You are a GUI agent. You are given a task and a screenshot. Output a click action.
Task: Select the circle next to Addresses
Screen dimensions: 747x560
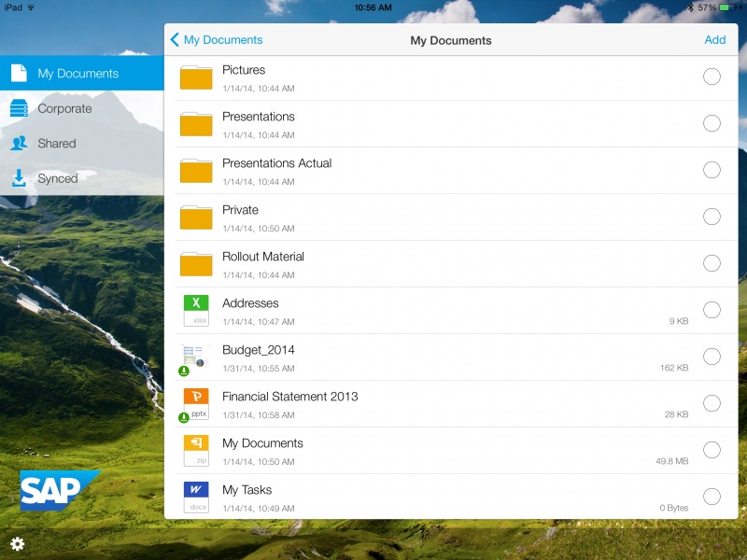712,310
